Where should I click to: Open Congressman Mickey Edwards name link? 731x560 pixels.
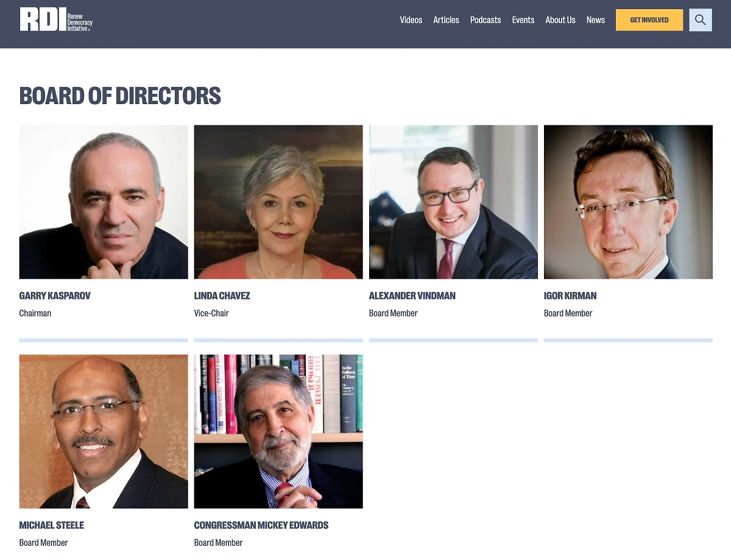[x=261, y=525]
